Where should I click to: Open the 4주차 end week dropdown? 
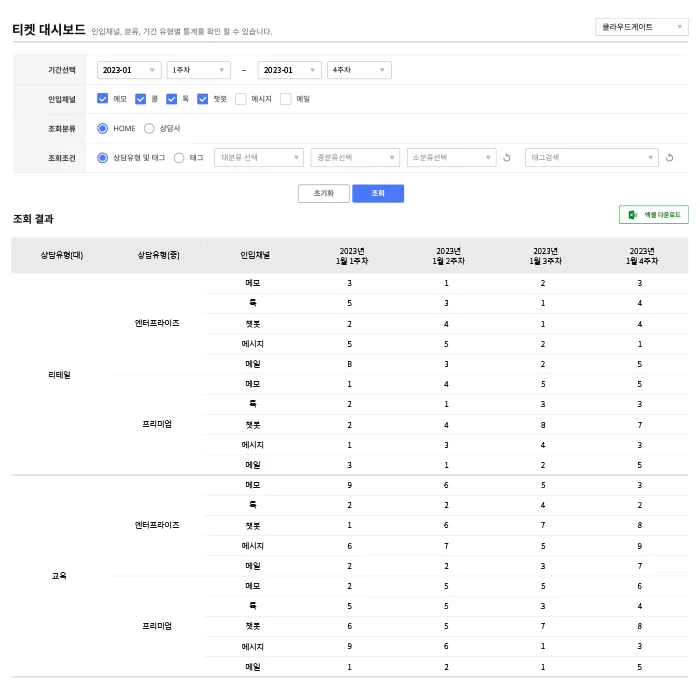359,70
